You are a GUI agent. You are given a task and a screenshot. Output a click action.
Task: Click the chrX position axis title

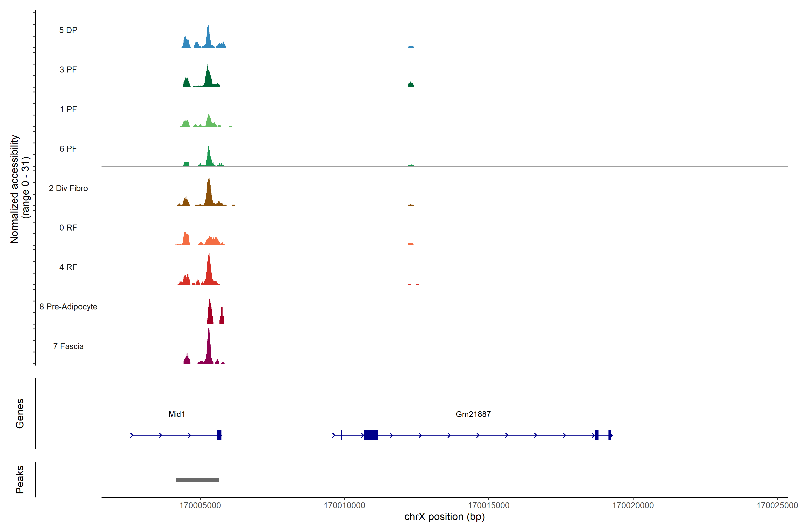444,517
